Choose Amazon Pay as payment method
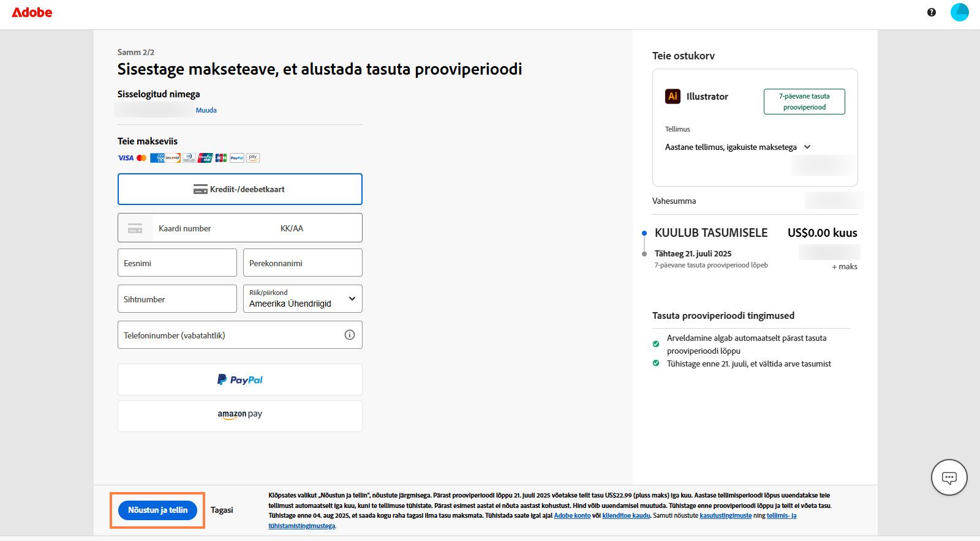The width and height of the screenshot is (980, 541). point(239,415)
